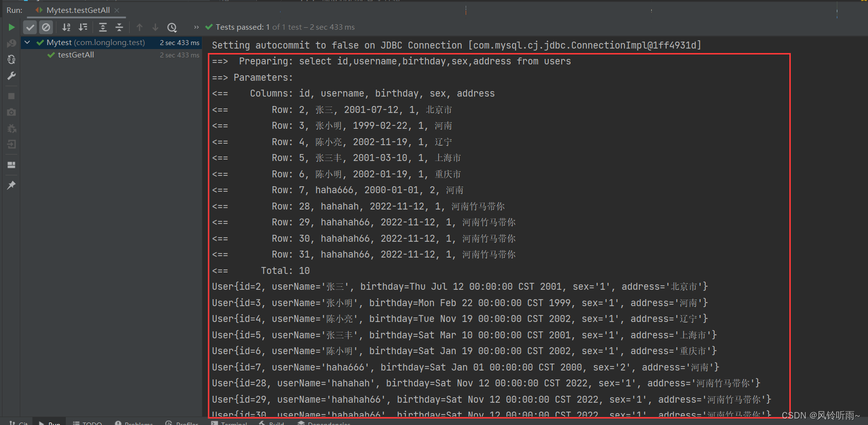Screen dimensions: 868x425
Task: Click the Row 6 陈小明 重庆市 line
Action: (337, 174)
